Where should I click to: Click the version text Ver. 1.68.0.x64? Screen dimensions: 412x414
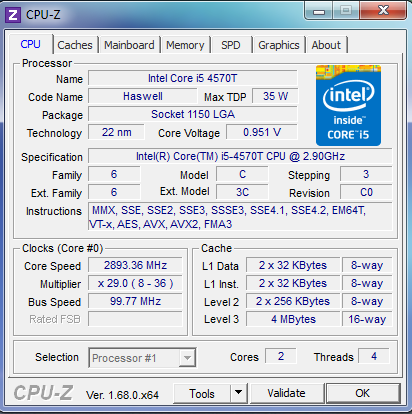pyautogui.click(x=122, y=395)
